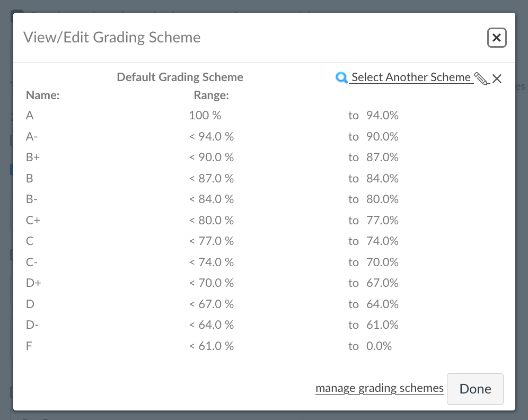Click the "to 0.0%" lower bound
Image resolution: width=528 pixels, height=420 pixels.
point(370,346)
